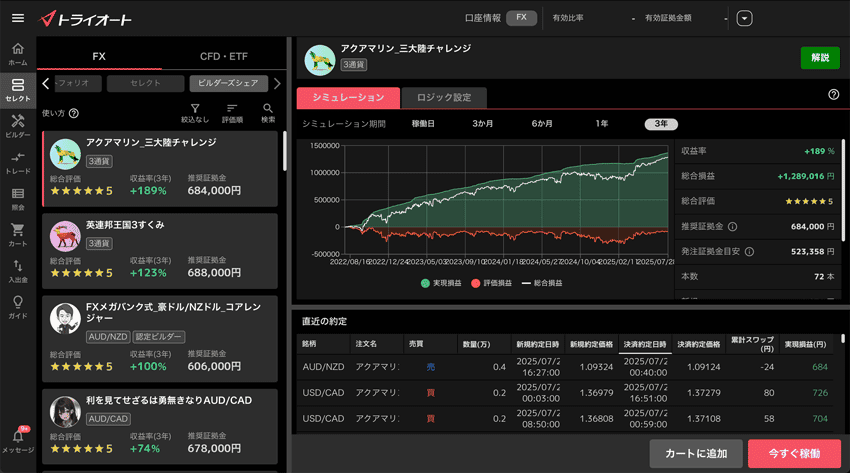Click realized profit value 726
Image resolution: width=850 pixels, height=473 pixels.
pos(820,393)
